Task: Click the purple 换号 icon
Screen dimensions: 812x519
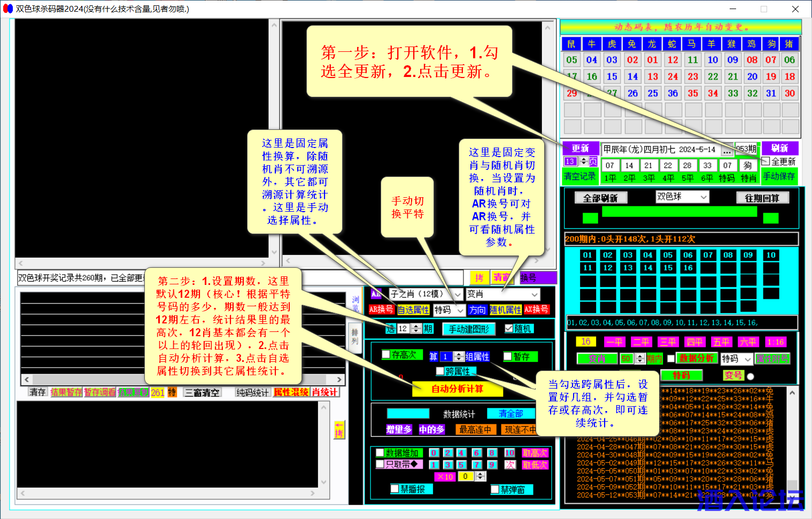Action: (x=538, y=277)
